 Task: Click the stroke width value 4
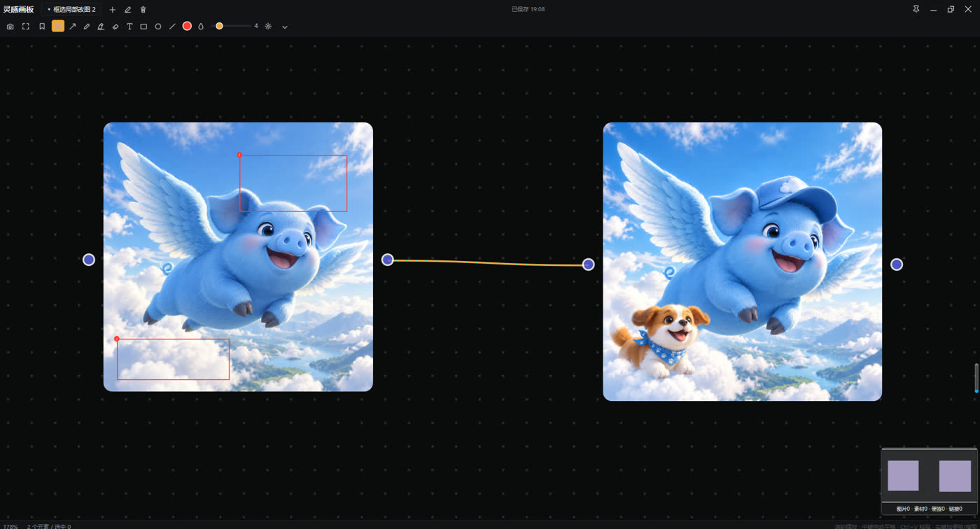(x=255, y=26)
